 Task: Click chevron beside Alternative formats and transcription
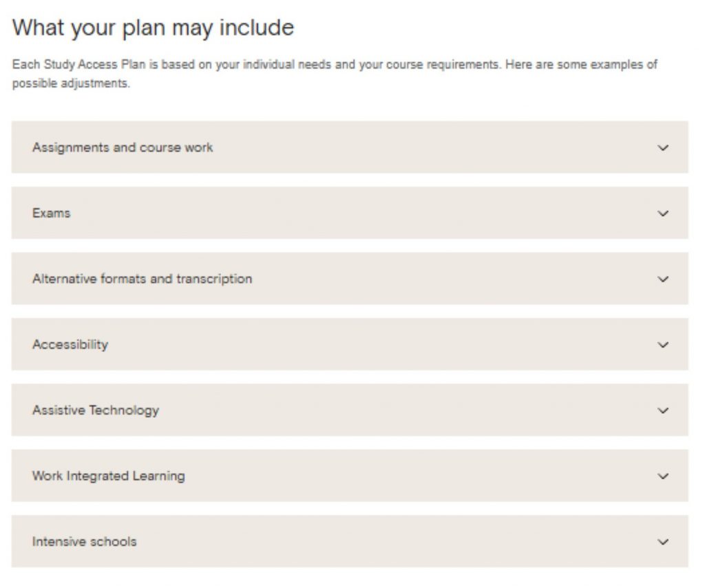(663, 279)
